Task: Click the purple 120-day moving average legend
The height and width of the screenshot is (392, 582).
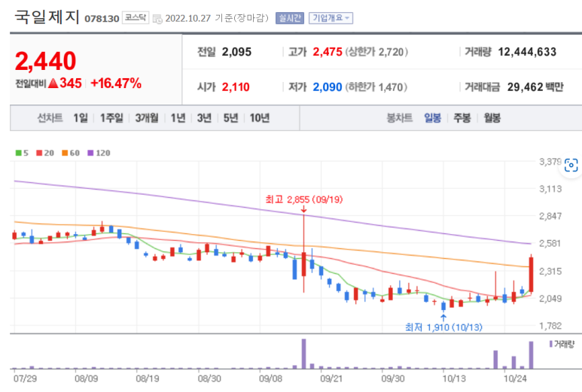Action: 99,153
